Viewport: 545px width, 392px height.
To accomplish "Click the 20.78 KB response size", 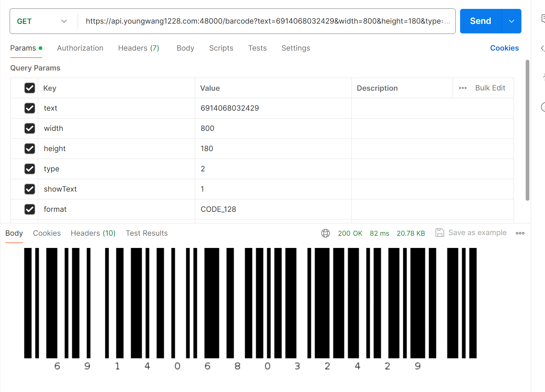I will click(411, 233).
